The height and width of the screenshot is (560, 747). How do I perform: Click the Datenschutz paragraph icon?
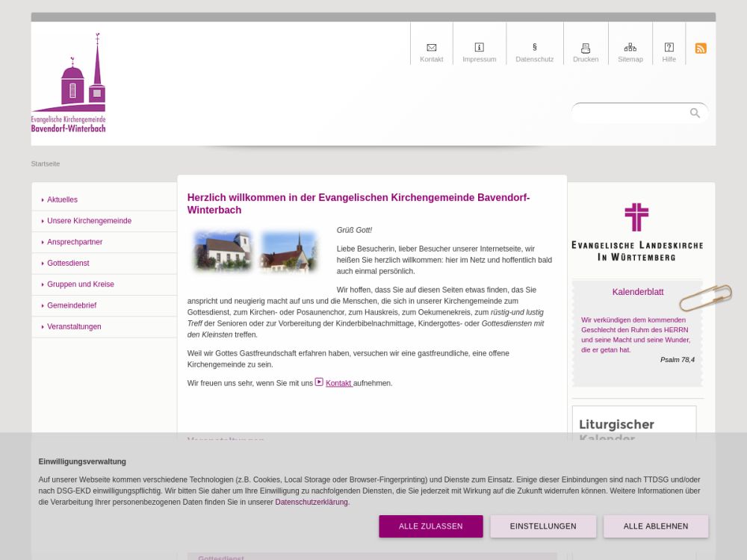coord(534,48)
